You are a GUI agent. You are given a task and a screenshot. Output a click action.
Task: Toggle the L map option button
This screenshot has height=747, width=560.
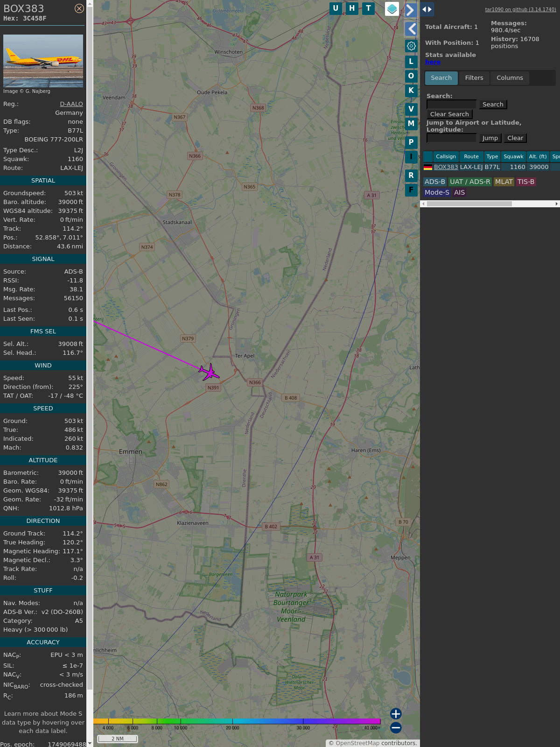point(411,62)
